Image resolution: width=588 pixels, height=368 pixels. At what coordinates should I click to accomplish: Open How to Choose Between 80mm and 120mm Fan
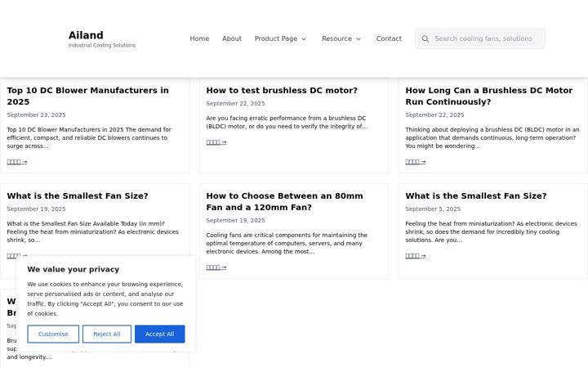285,202
